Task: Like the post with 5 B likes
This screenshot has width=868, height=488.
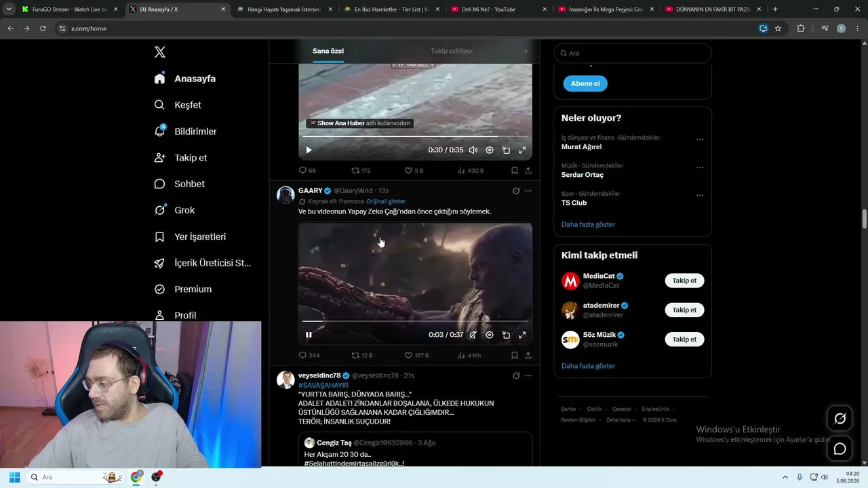Action: 414,171
